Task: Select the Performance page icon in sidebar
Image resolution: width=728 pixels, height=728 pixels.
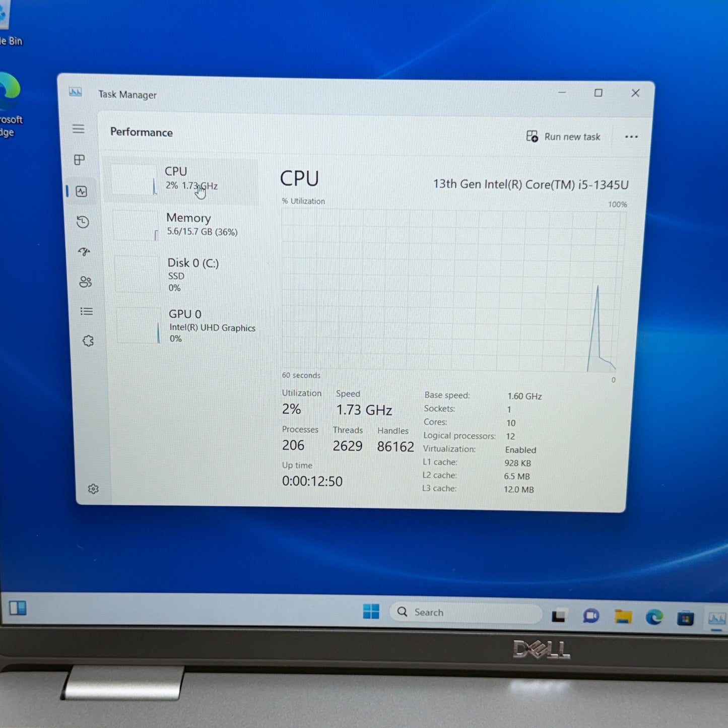Action: [81, 191]
